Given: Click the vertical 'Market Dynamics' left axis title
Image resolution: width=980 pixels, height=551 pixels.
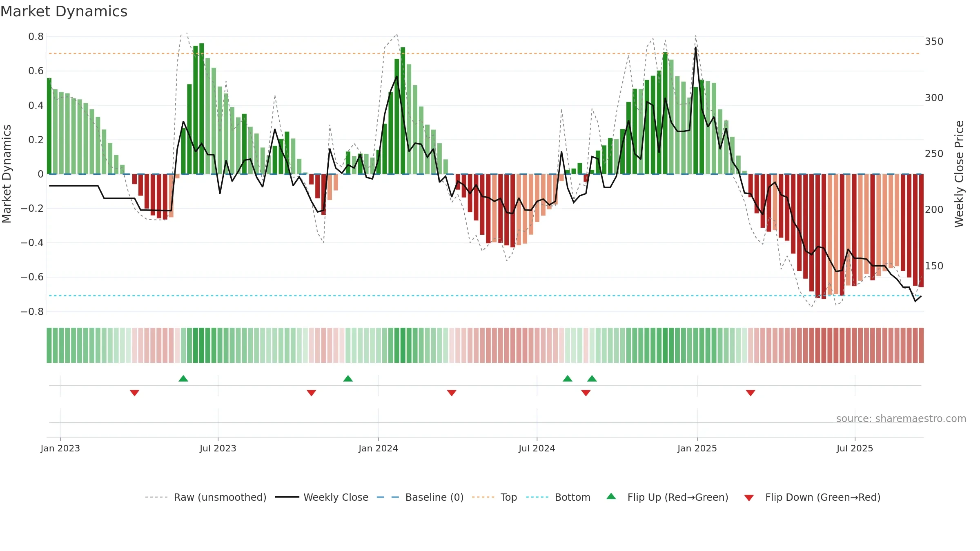Looking at the screenshot, I should (7, 174).
